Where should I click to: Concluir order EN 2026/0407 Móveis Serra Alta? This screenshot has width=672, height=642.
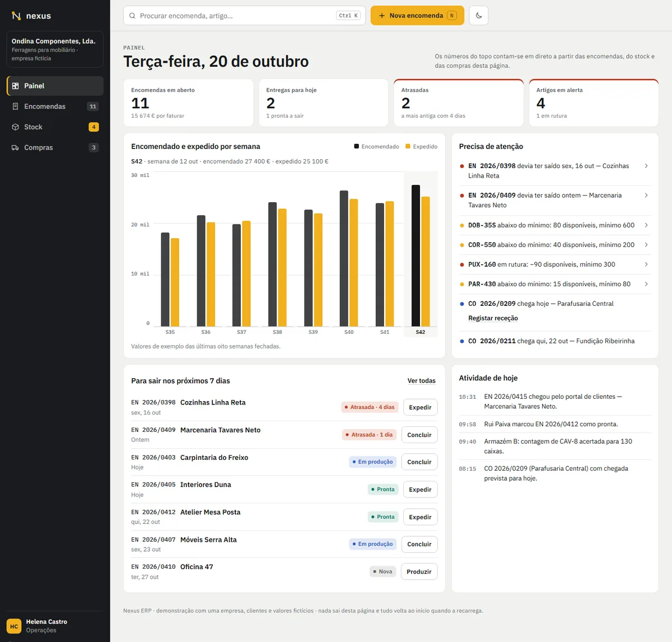[419, 545]
